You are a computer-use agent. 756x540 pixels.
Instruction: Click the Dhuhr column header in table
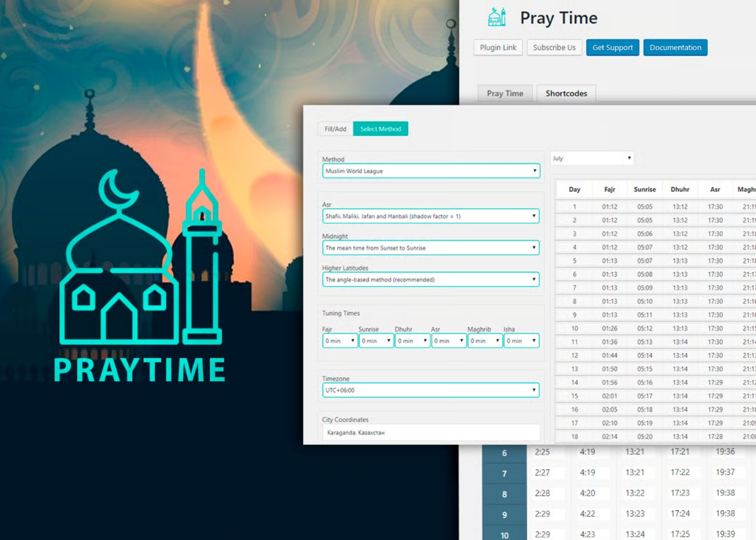(x=680, y=190)
